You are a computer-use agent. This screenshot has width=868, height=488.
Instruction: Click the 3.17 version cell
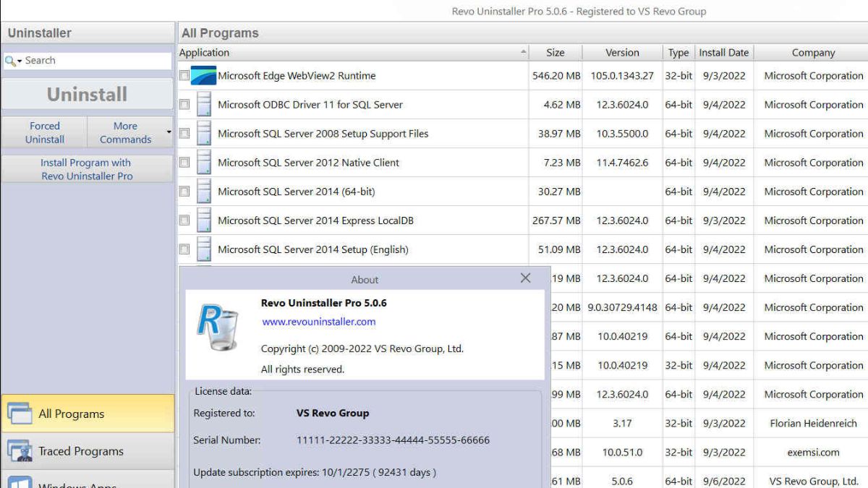tap(622, 423)
